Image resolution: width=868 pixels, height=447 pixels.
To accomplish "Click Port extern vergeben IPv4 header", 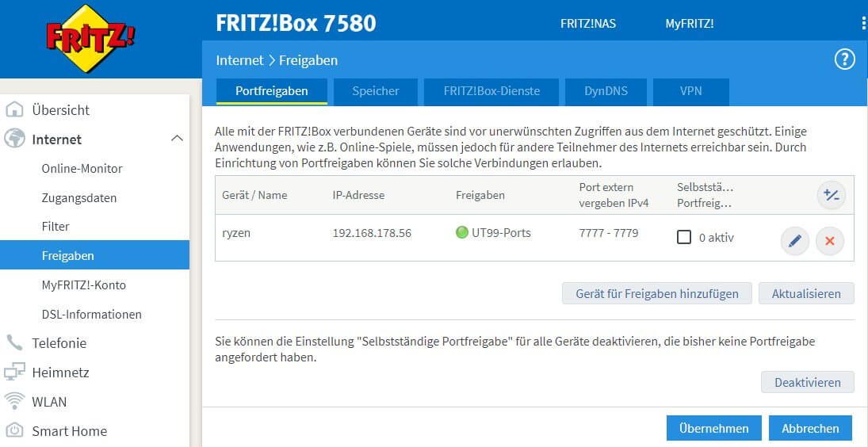I will tap(614, 195).
